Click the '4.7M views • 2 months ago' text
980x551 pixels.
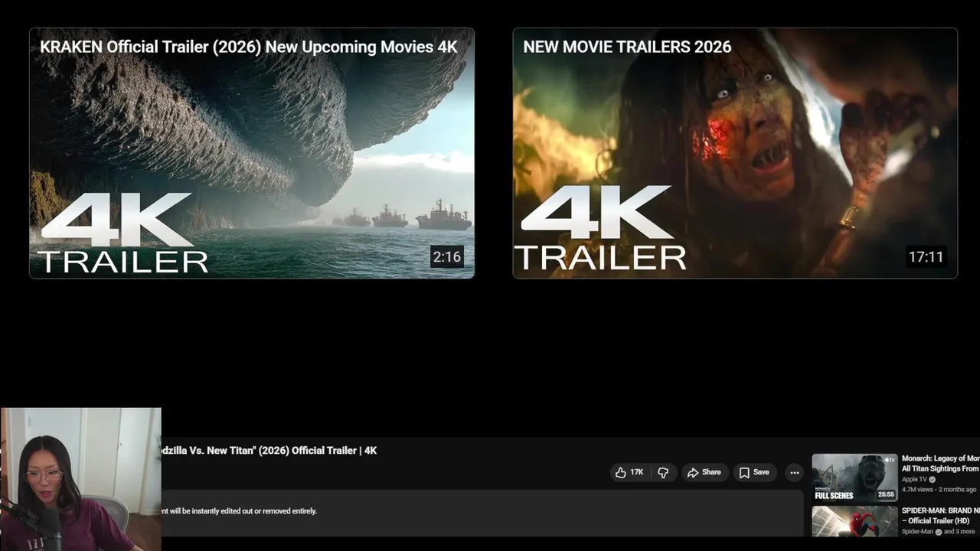coord(939,490)
